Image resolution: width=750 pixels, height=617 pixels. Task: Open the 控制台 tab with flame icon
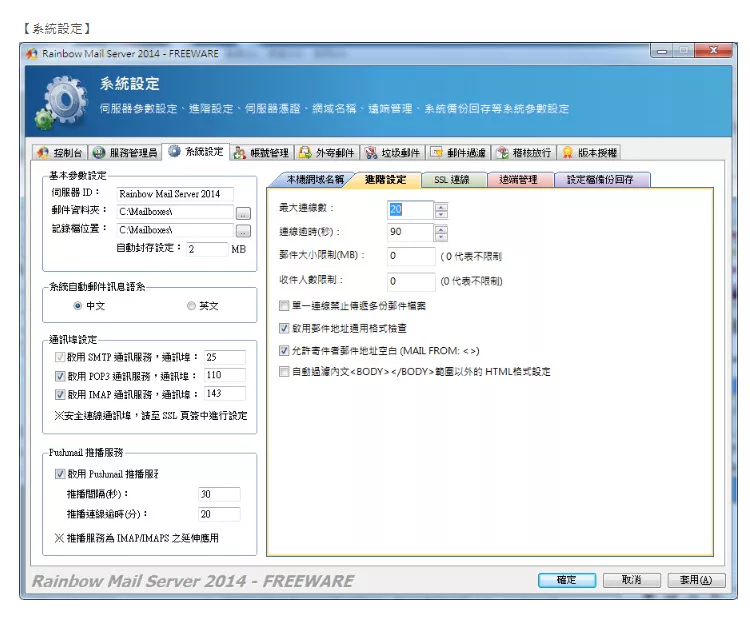[60, 153]
